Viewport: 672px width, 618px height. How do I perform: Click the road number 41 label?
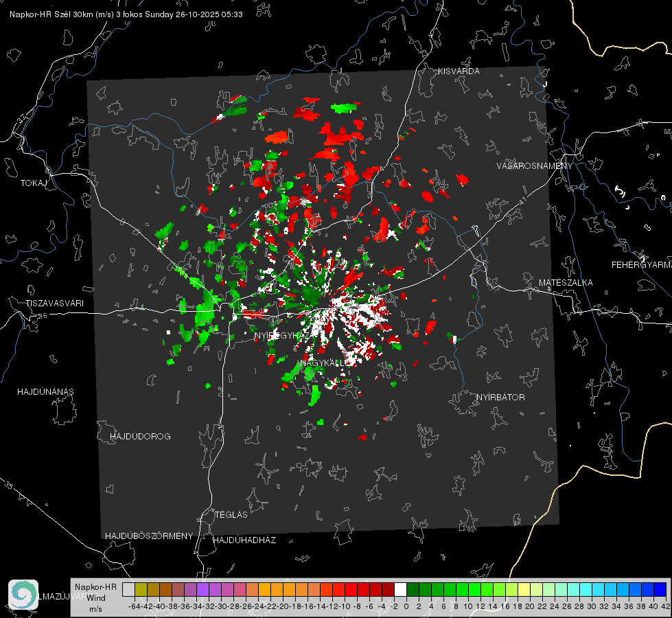pos(523,201)
